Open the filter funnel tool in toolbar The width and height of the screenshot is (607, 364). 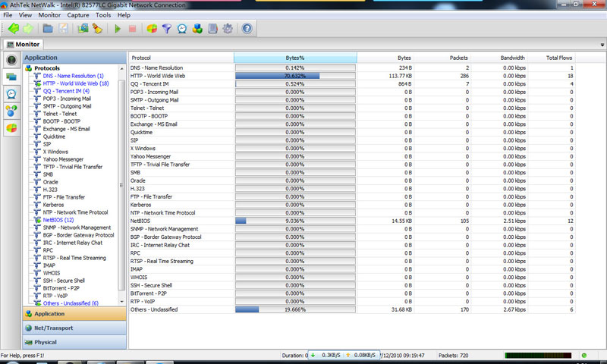167,29
